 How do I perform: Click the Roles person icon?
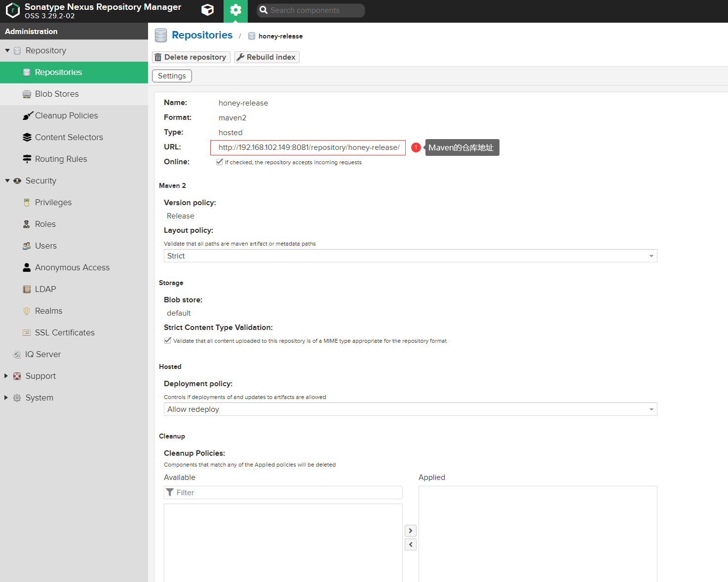[x=27, y=224]
